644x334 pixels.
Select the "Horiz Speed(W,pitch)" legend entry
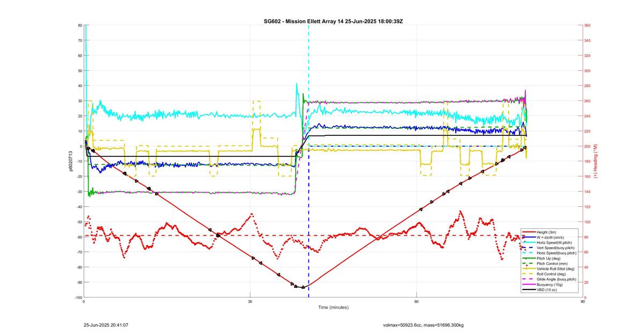554,242
